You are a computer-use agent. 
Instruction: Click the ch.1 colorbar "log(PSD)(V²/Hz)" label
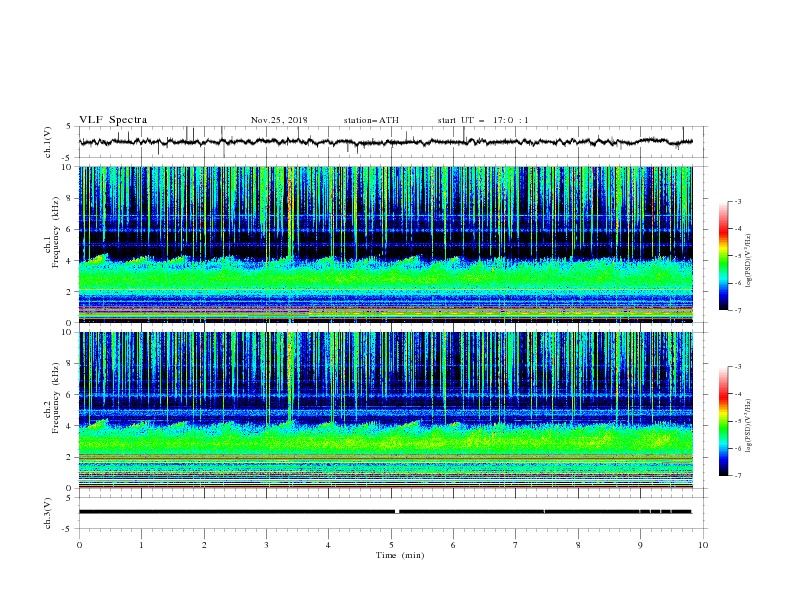[x=749, y=261]
